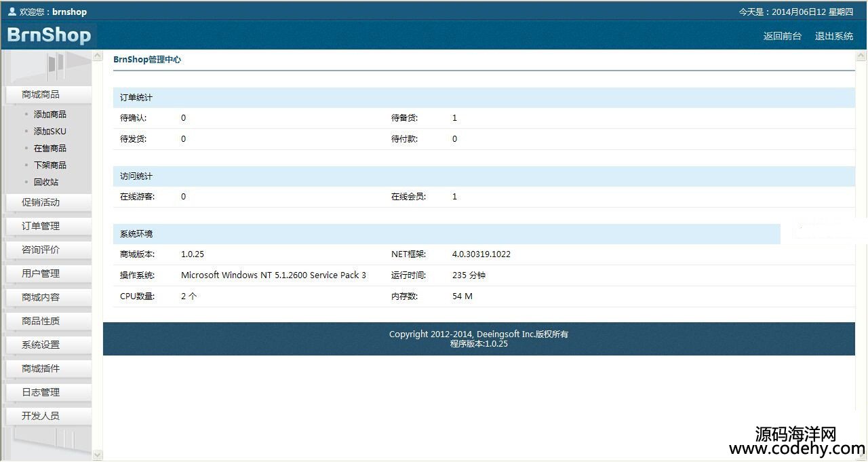The height and width of the screenshot is (462, 868).
Task: Open the 咨询评价 section
Action: (41, 250)
